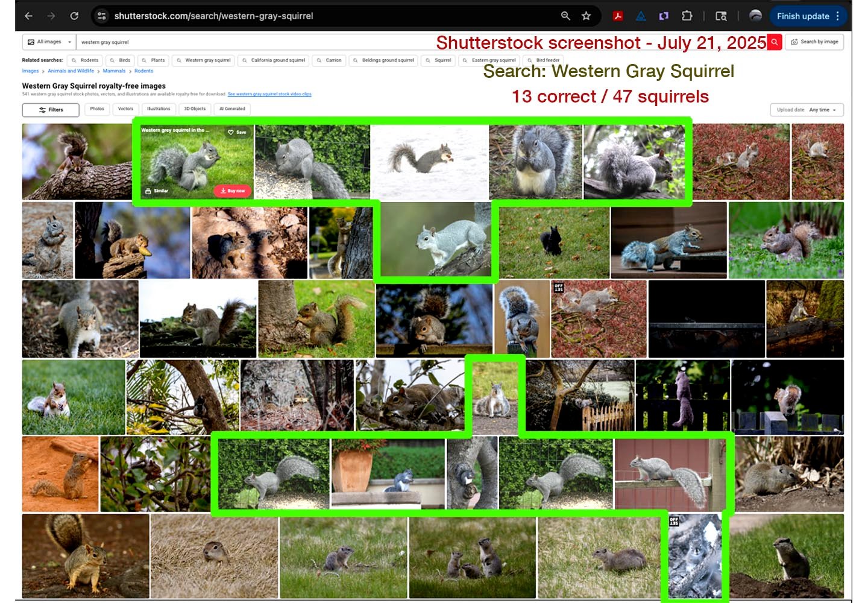This screenshot has width=868, height=603.
Task: Click the zoom magnifier icon in address bar
Action: [x=565, y=16]
